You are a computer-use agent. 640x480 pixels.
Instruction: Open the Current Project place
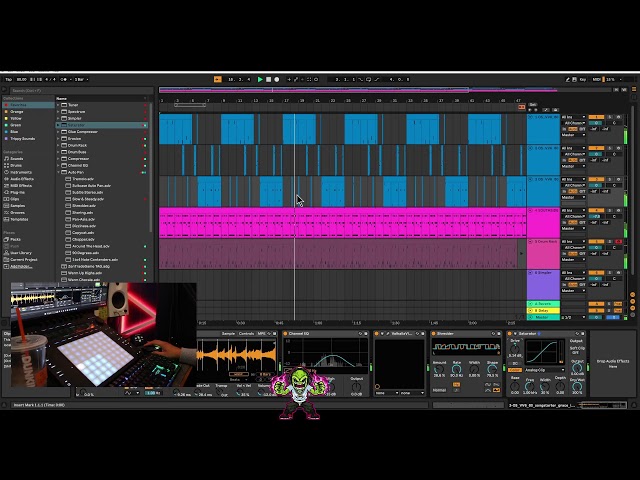pos(28,260)
